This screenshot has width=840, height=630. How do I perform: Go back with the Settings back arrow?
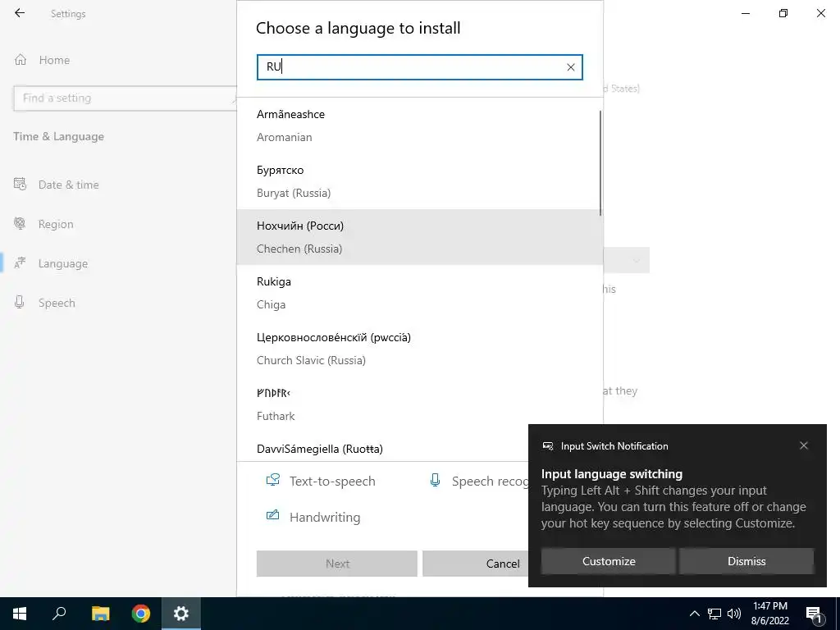[x=20, y=13]
